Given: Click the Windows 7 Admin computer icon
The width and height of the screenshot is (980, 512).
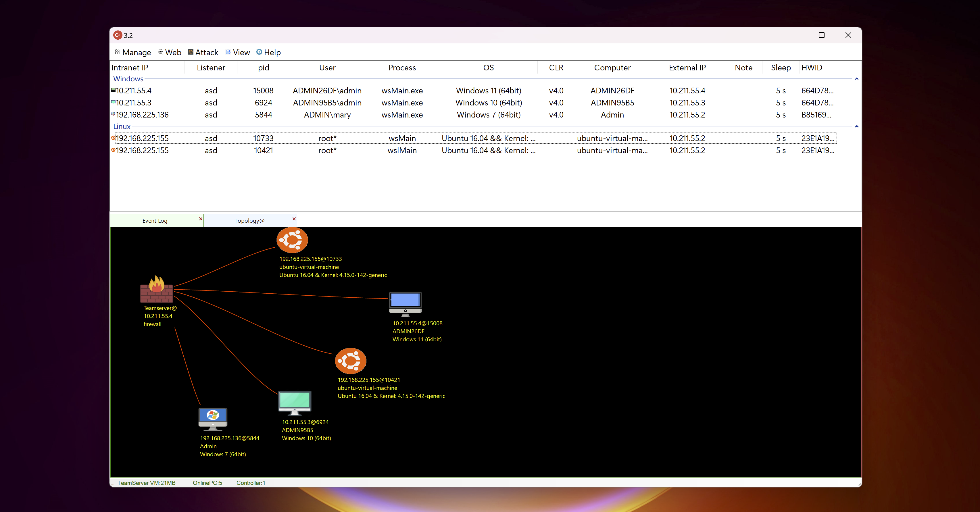Looking at the screenshot, I should (x=213, y=418).
